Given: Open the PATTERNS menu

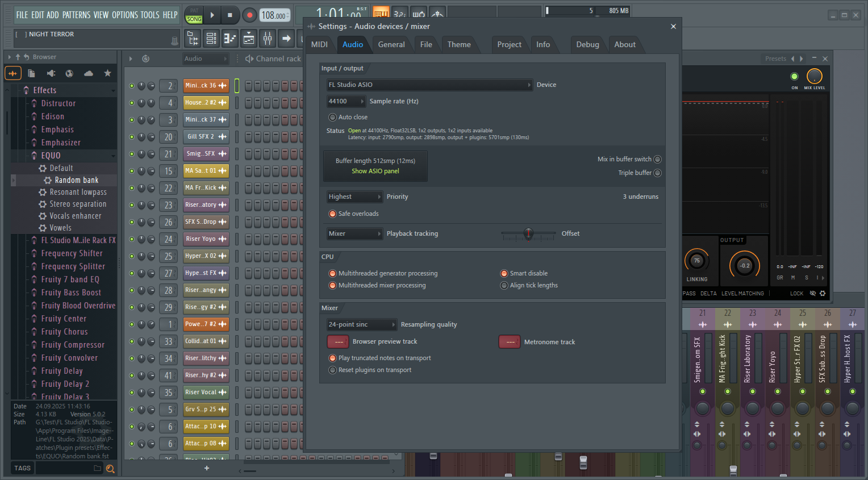Looking at the screenshot, I should 76,15.
